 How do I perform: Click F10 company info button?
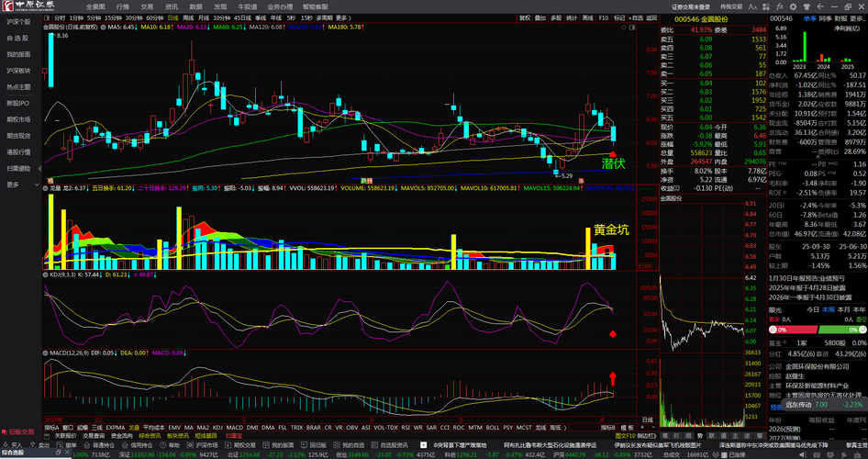[604, 17]
